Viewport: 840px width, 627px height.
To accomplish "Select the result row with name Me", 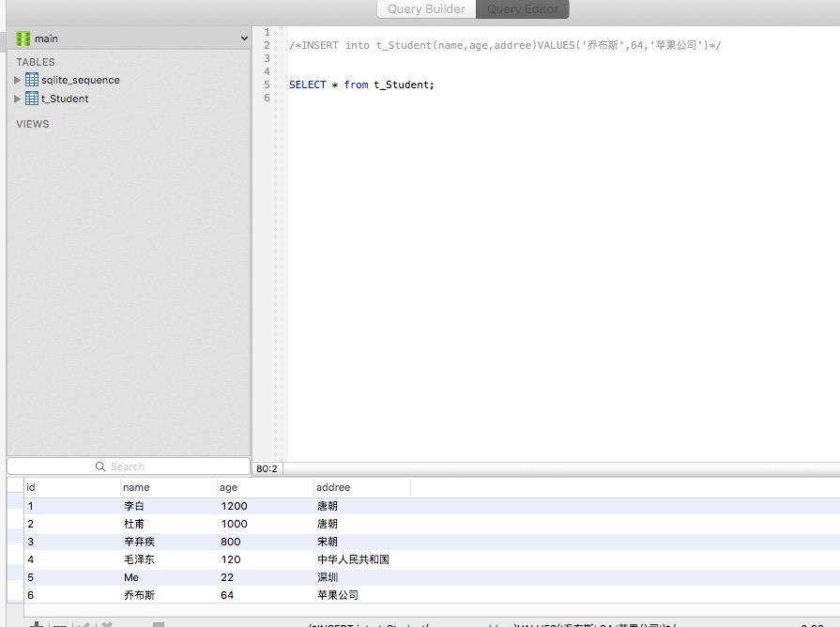I will pos(131,577).
